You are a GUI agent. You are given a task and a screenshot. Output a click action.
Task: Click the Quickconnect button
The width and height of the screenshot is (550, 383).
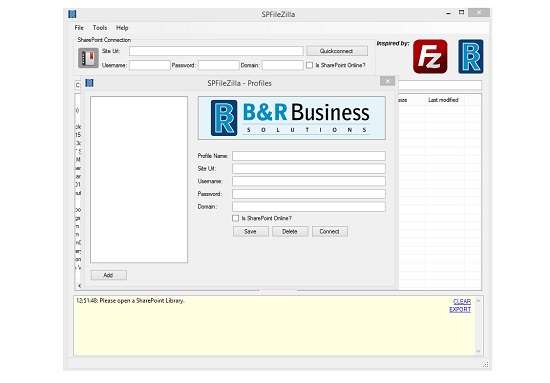(337, 51)
